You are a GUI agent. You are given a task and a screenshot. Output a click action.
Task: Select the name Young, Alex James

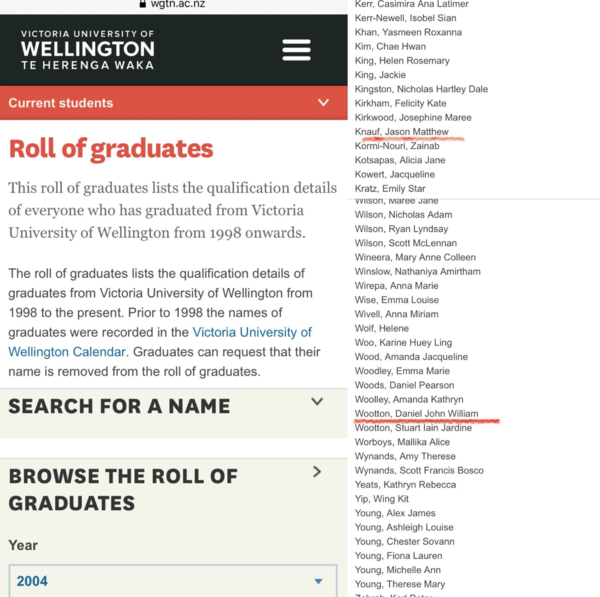click(395, 513)
